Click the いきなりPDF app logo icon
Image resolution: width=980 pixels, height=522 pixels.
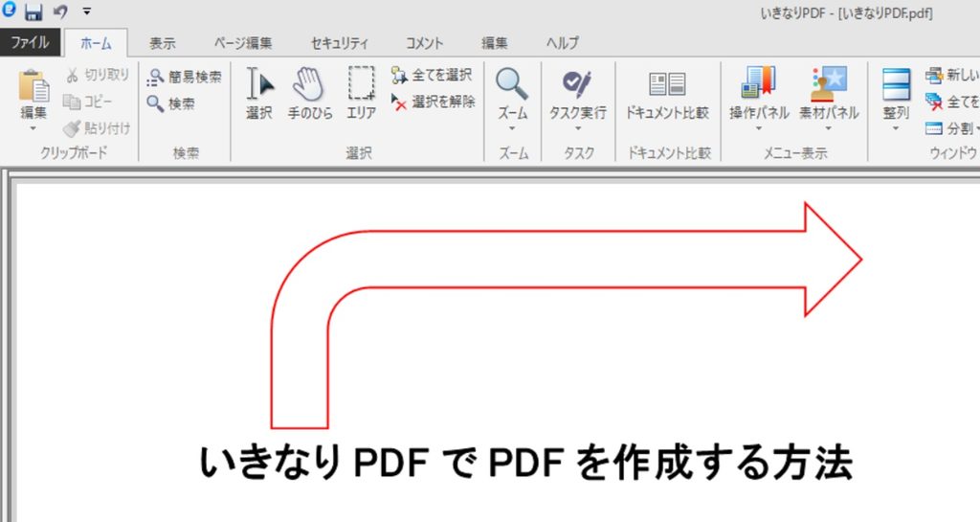coord(9,10)
